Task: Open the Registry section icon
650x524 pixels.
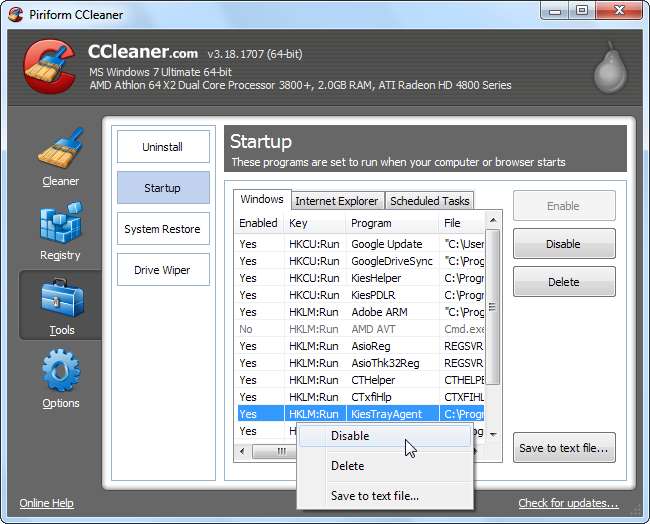Action: coord(60,224)
